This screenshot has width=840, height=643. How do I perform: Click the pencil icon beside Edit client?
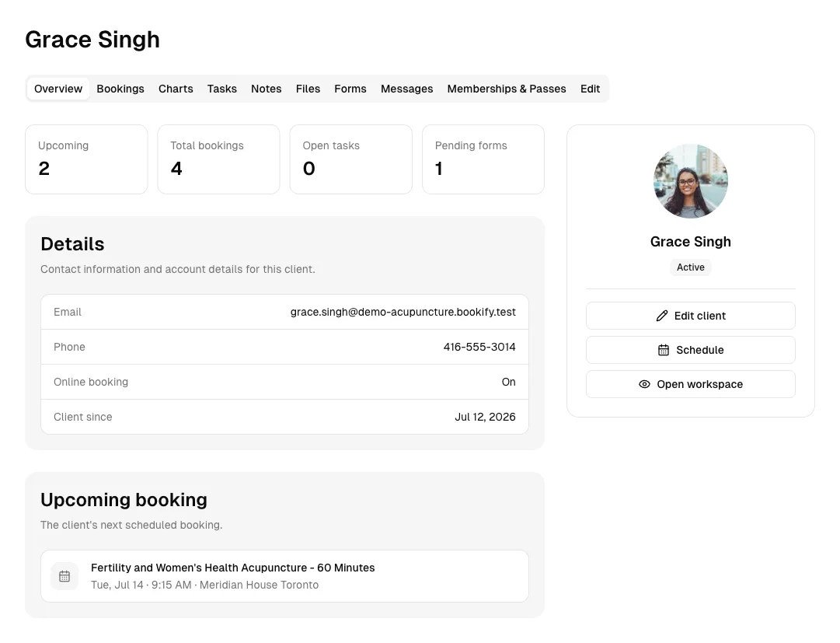(661, 316)
